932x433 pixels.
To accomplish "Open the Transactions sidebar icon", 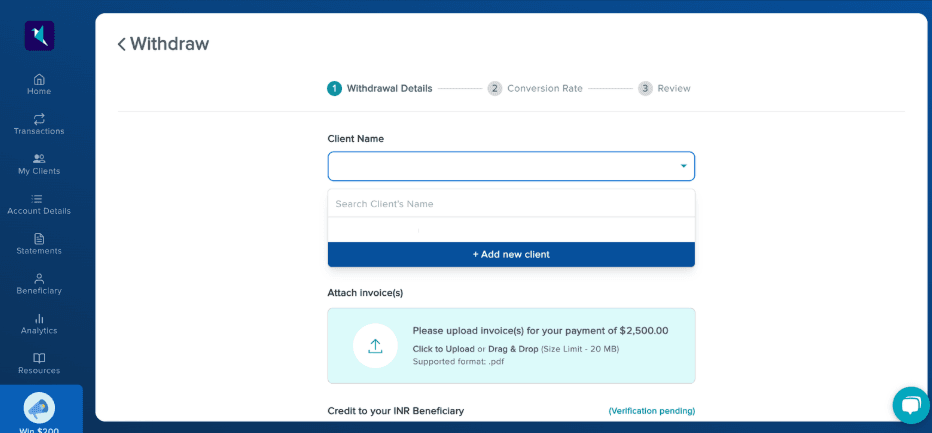I will click(39, 119).
